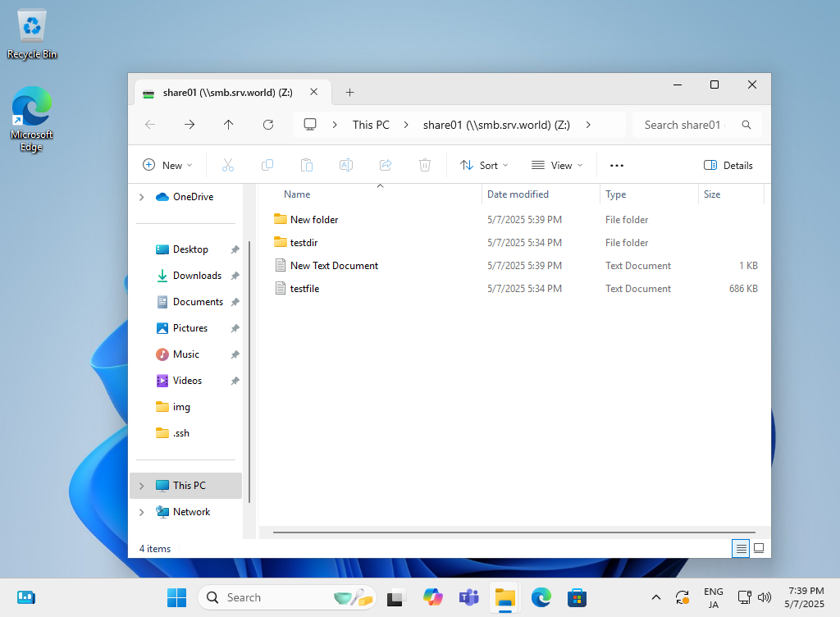Viewport: 840px width, 617px height.
Task: Open Task View from taskbar
Action: point(396,597)
